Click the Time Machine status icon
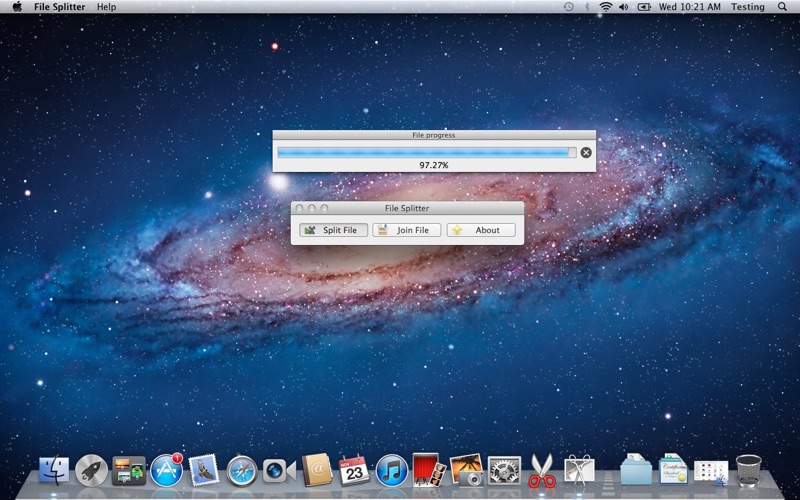800x500 pixels. tap(568, 7)
